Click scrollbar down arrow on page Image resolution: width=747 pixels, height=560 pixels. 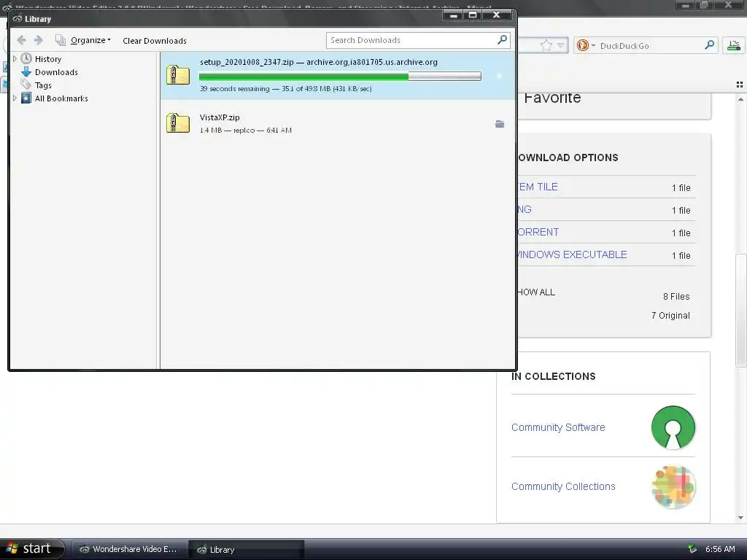coord(740,518)
